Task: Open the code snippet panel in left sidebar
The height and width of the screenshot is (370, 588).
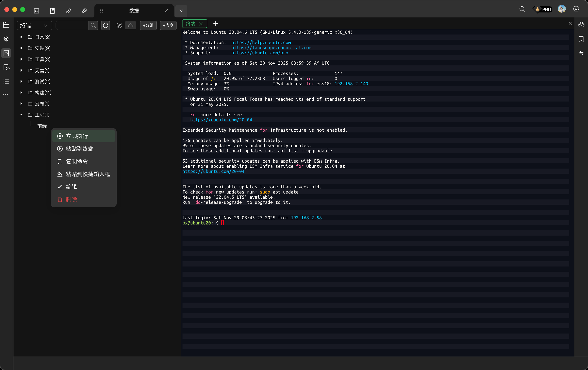Action: (x=6, y=53)
